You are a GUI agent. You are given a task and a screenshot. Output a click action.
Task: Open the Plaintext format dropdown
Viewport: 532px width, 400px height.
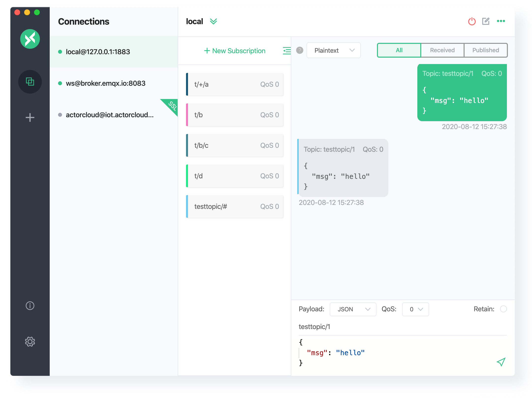pyautogui.click(x=333, y=50)
